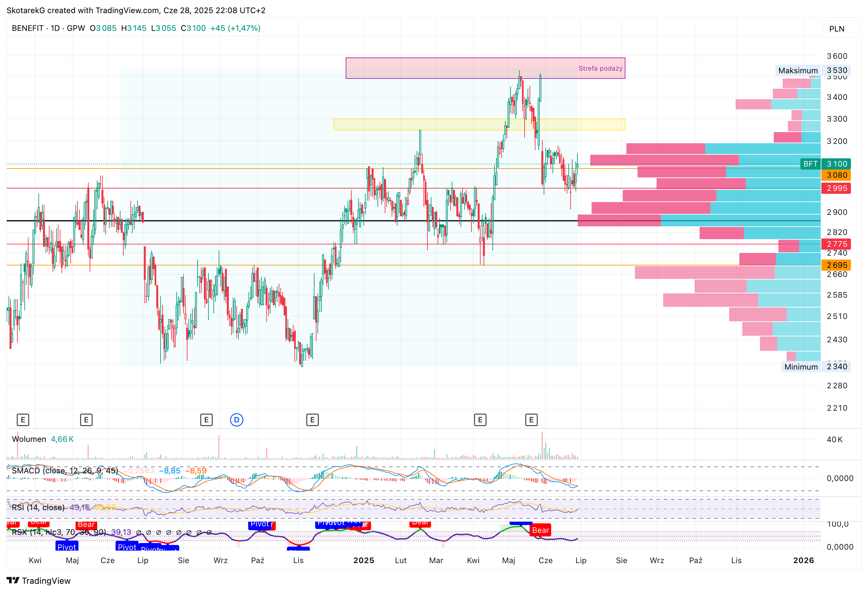
Task: Click the red Bear label near May 2024
Action: click(86, 525)
